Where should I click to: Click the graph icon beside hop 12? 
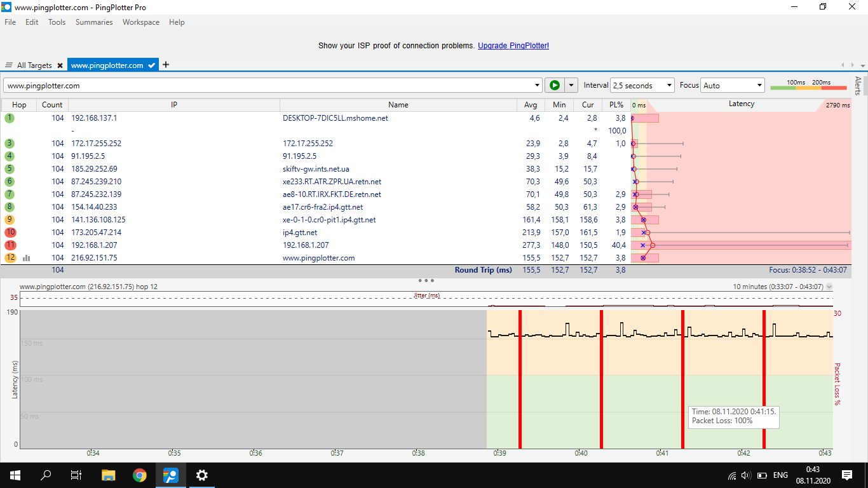(27, 258)
